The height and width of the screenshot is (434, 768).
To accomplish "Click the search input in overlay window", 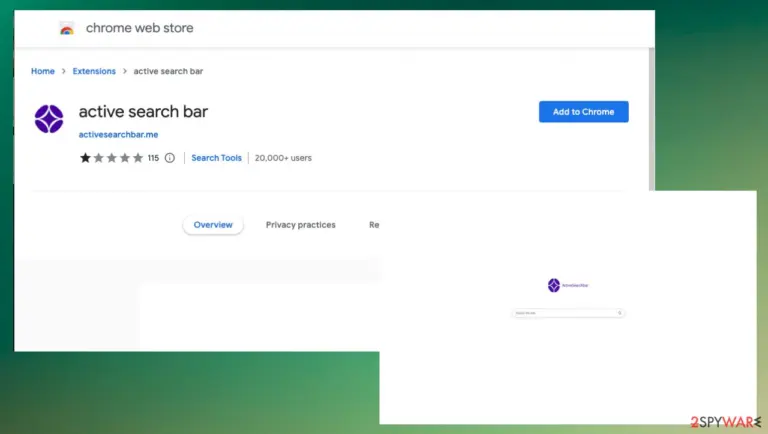I will tap(568, 313).
